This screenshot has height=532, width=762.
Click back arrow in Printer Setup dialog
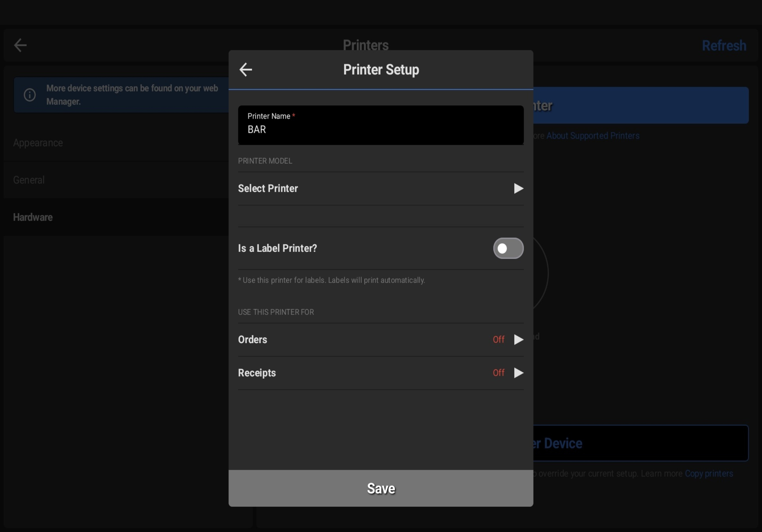246,70
